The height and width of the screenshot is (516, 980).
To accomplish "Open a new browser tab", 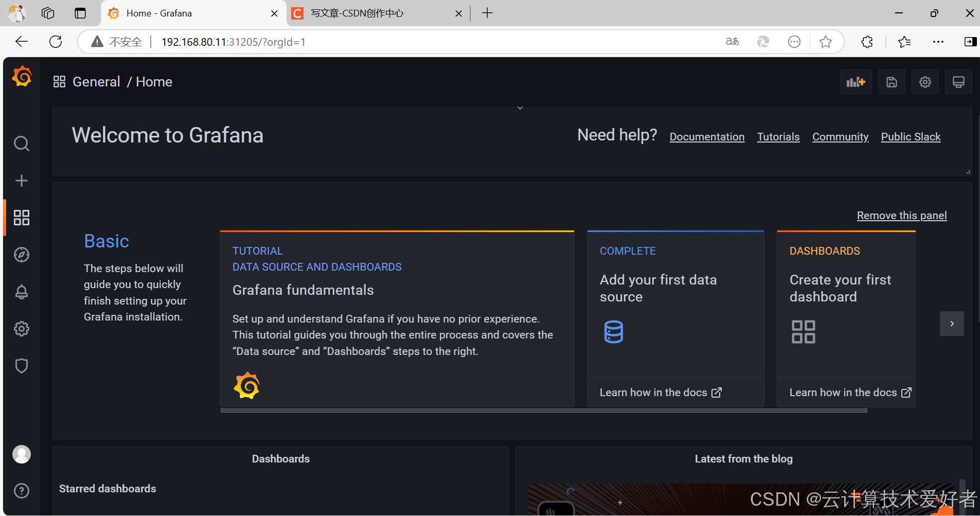I will pyautogui.click(x=487, y=13).
